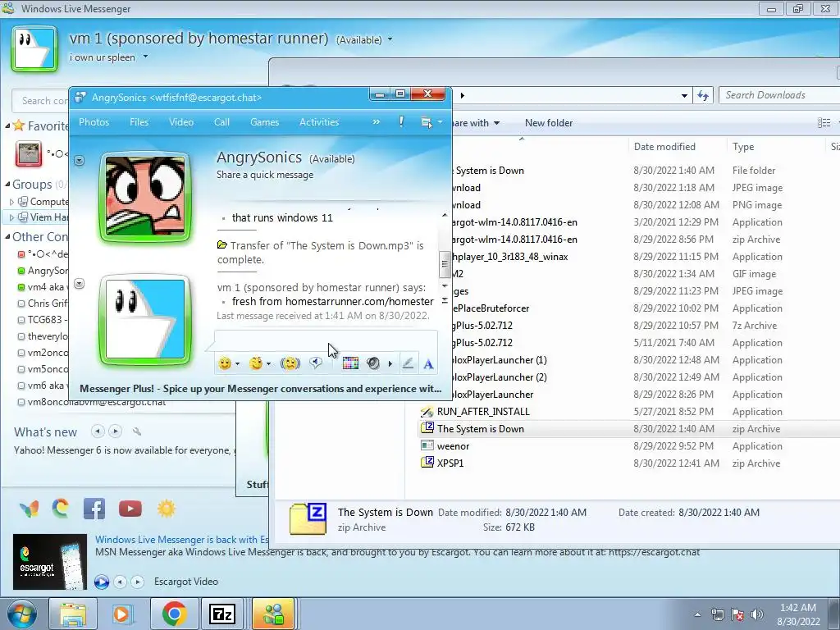Show previous What's new item

(x=98, y=431)
